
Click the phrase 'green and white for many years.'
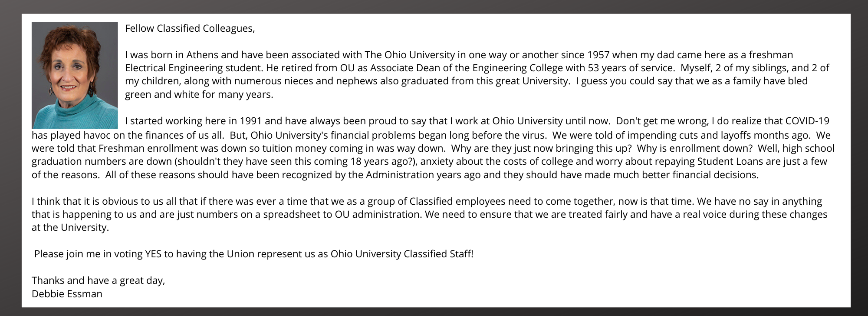point(199,95)
